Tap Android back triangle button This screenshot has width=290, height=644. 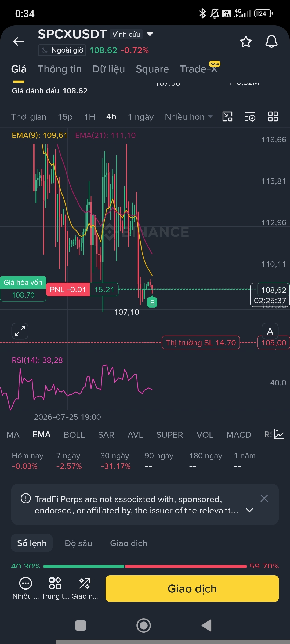pos(207,625)
